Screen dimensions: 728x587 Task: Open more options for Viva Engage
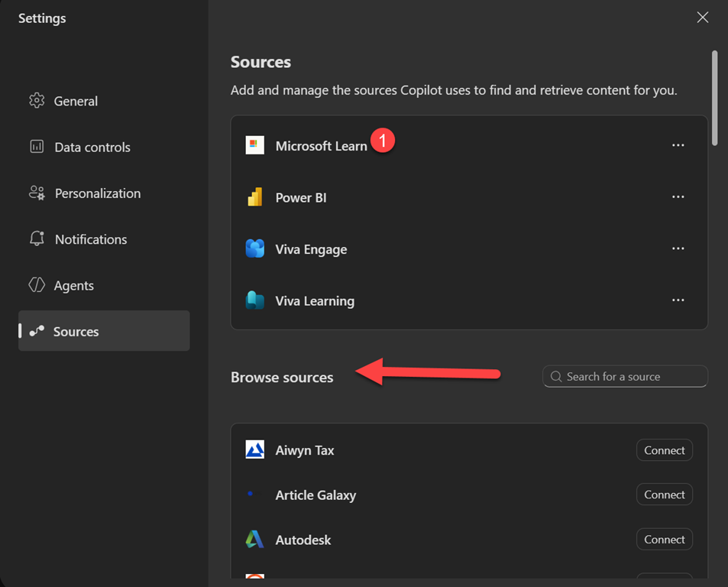pyautogui.click(x=678, y=248)
